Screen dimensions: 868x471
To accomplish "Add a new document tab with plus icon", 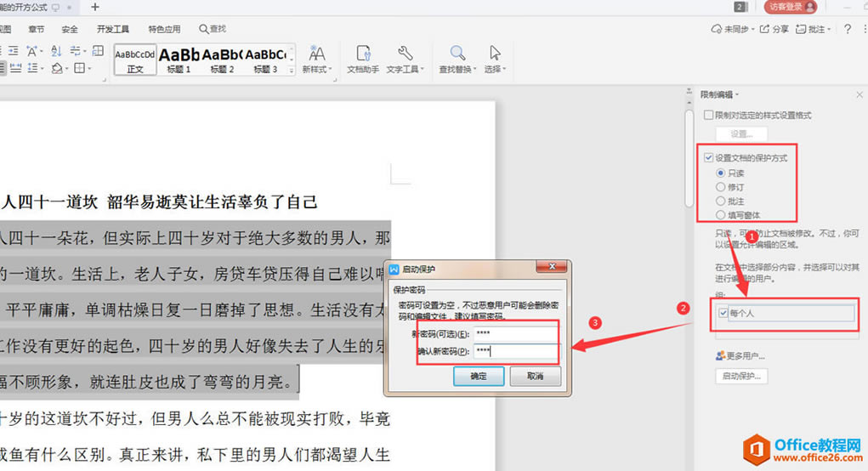I will [95, 7].
